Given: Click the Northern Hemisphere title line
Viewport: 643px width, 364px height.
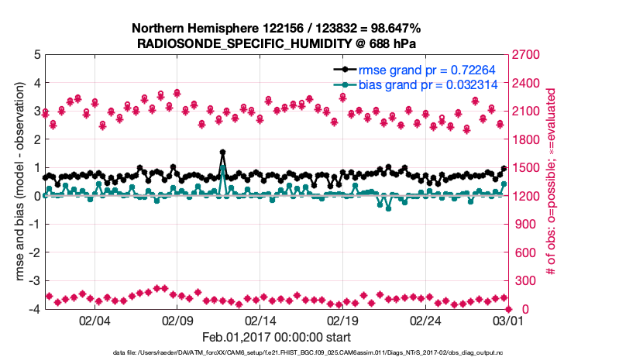Looking at the screenshot, I should point(277,29).
